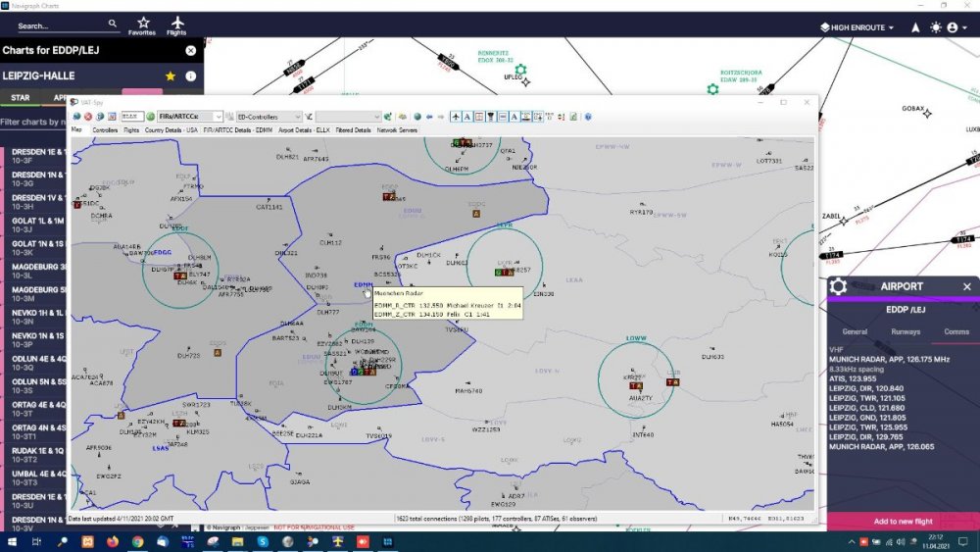This screenshot has width=980, height=552.
Task: Switch to the Controllers tab in VAT-Spy
Action: click(105, 129)
